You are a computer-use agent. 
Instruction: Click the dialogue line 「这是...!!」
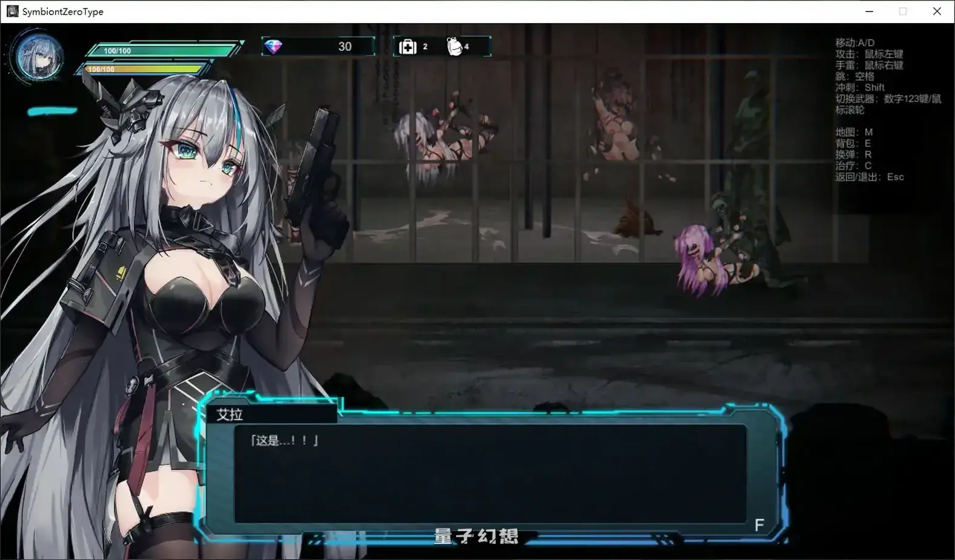click(284, 441)
